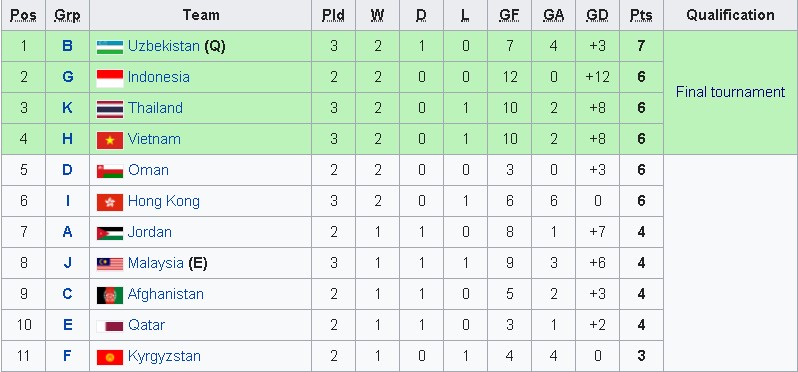Click the Hong Kong flag icon
This screenshot has height=372, width=798.
pos(110,203)
